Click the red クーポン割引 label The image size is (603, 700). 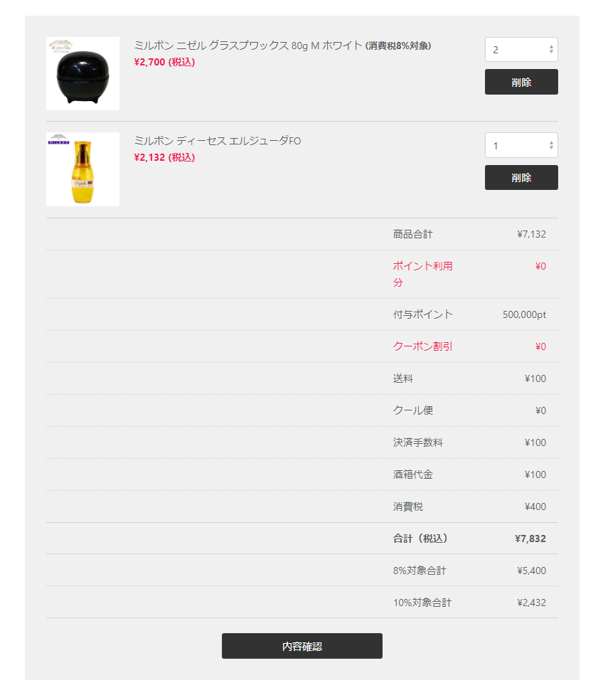pos(422,346)
